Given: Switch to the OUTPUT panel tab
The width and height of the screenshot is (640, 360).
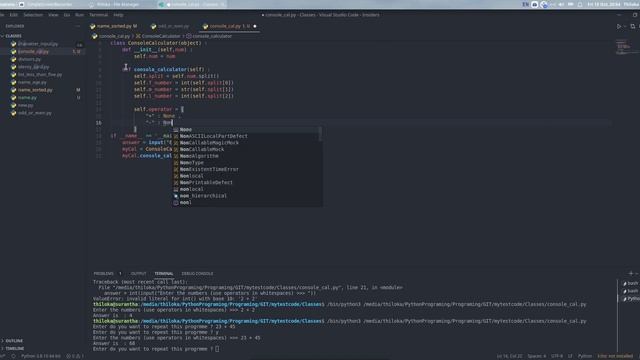Looking at the screenshot, I should tap(138, 273).
